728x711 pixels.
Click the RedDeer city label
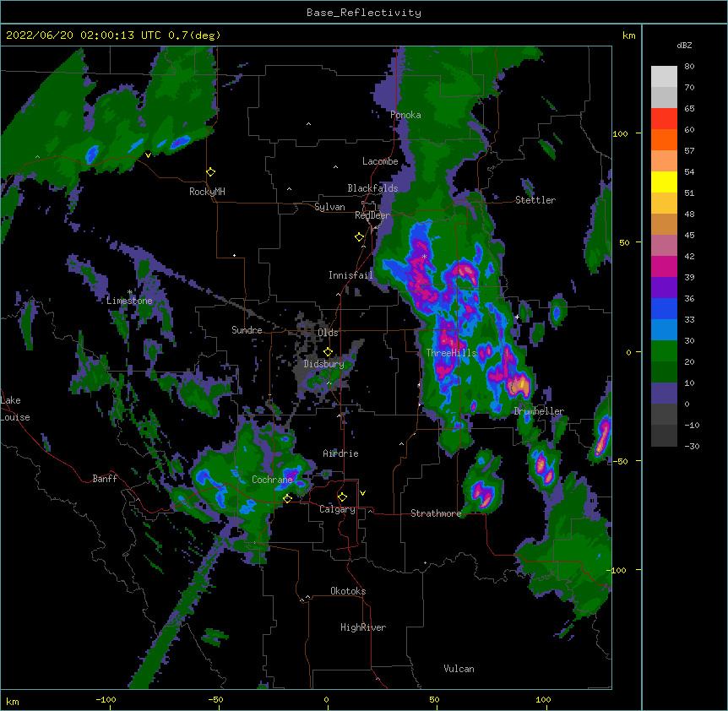coord(372,215)
